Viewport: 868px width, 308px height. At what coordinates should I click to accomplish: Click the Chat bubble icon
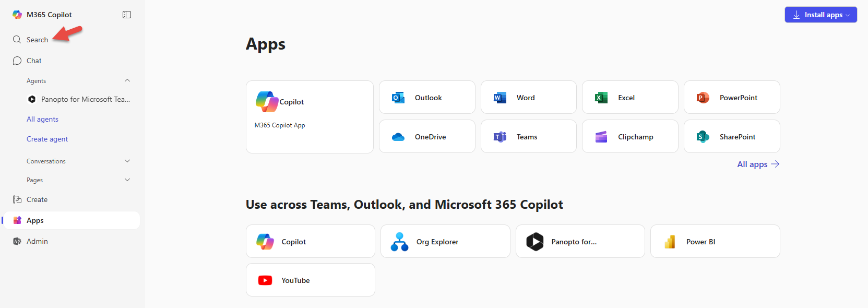click(x=17, y=61)
